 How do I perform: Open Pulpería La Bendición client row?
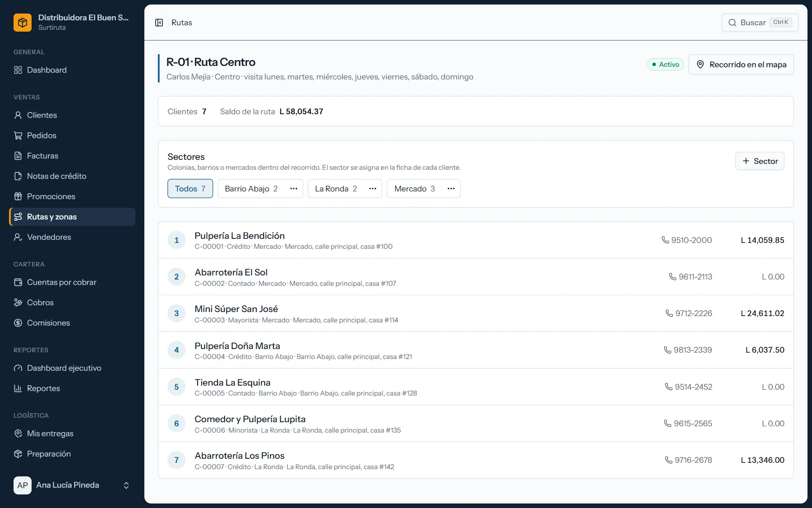click(x=476, y=240)
